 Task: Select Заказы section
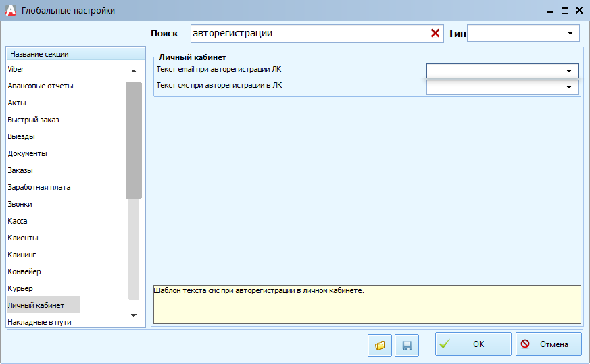43,170
